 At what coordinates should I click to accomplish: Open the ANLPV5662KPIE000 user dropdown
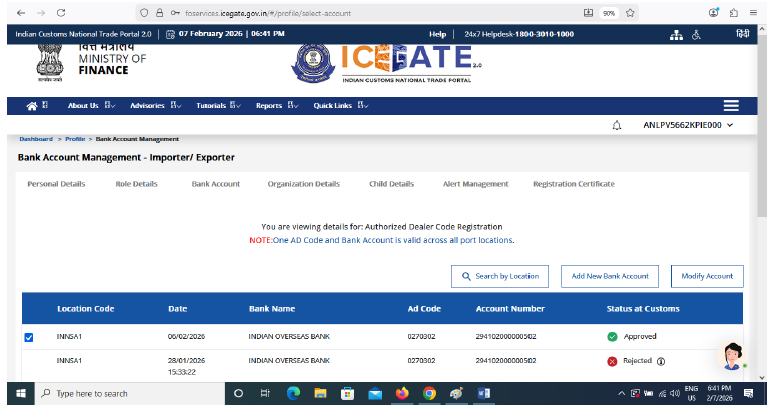click(688, 126)
